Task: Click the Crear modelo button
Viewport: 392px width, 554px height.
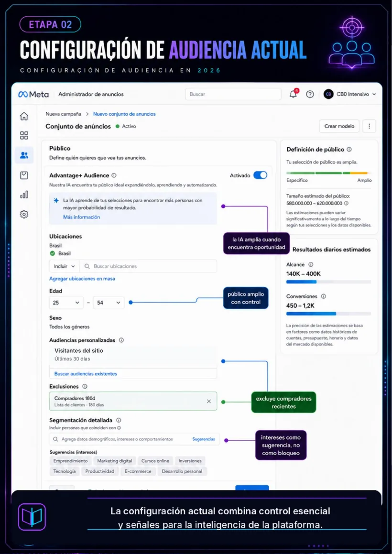Action: coord(339,126)
